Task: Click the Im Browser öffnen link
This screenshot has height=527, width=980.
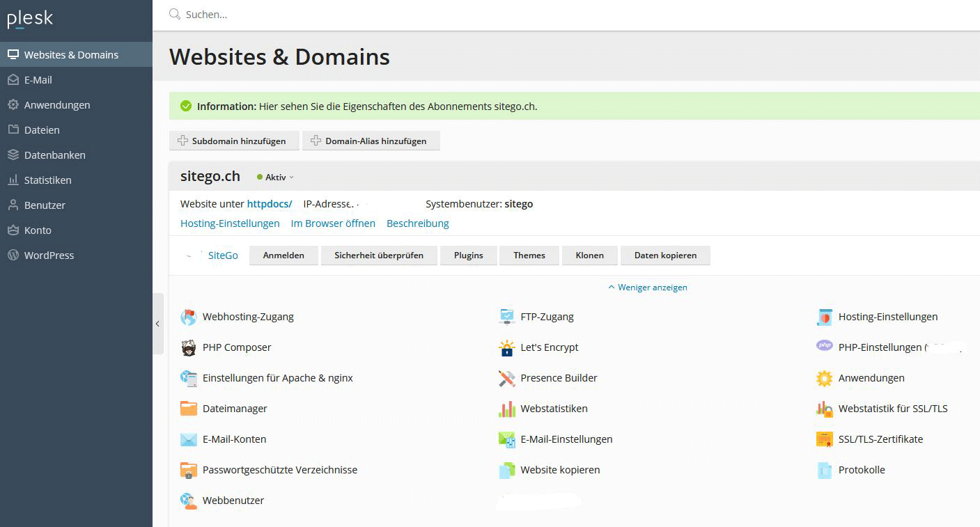Action: (x=333, y=223)
